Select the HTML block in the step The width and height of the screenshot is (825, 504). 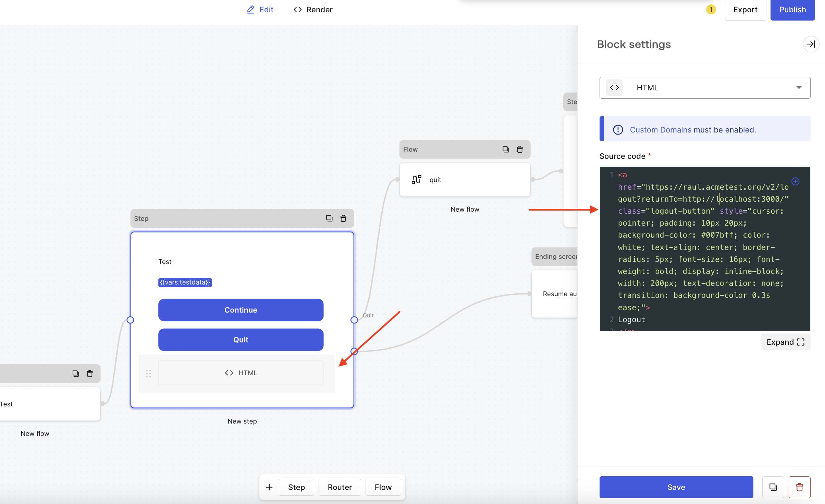click(x=241, y=373)
